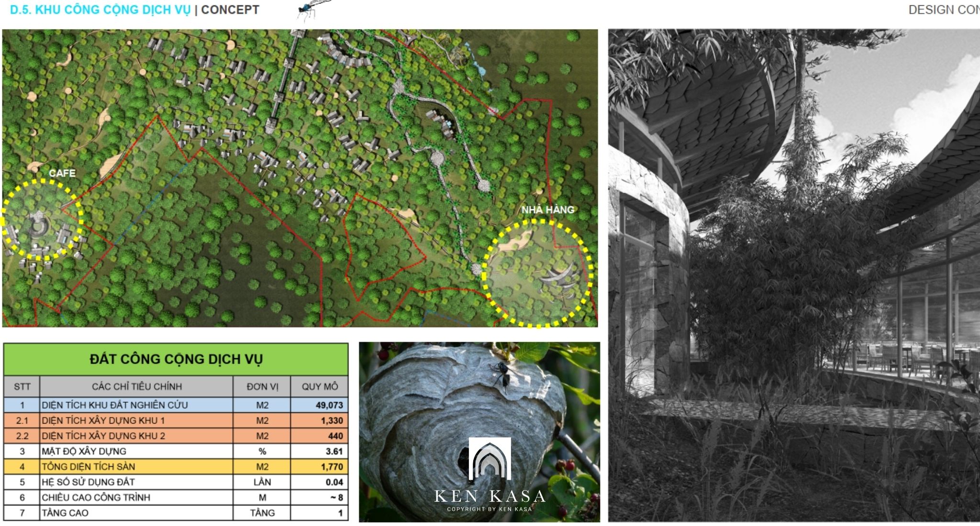Click the NHÀ HÀNG yellow dotted circle
980x526 pixels.
tap(537, 274)
